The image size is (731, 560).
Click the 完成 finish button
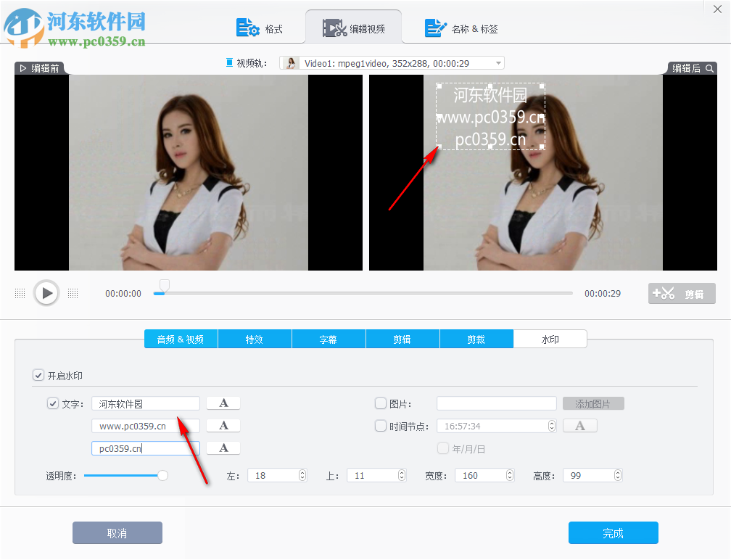(613, 532)
